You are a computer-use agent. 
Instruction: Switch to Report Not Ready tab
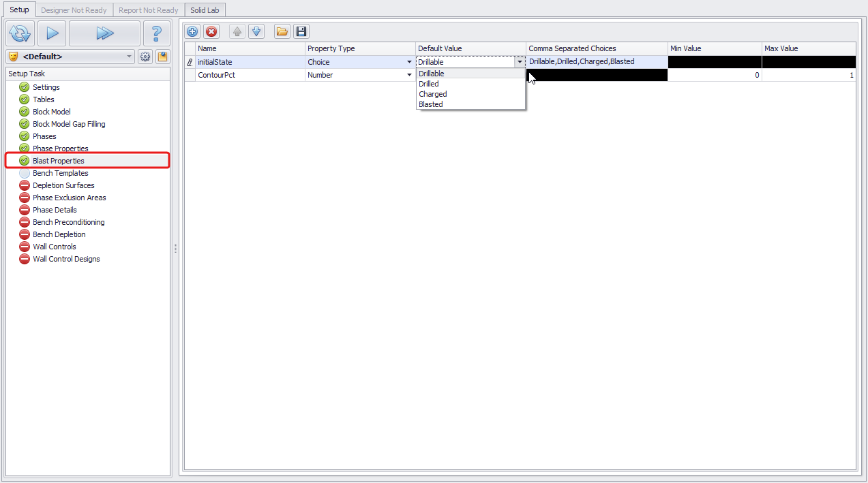pyautogui.click(x=148, y=10)
